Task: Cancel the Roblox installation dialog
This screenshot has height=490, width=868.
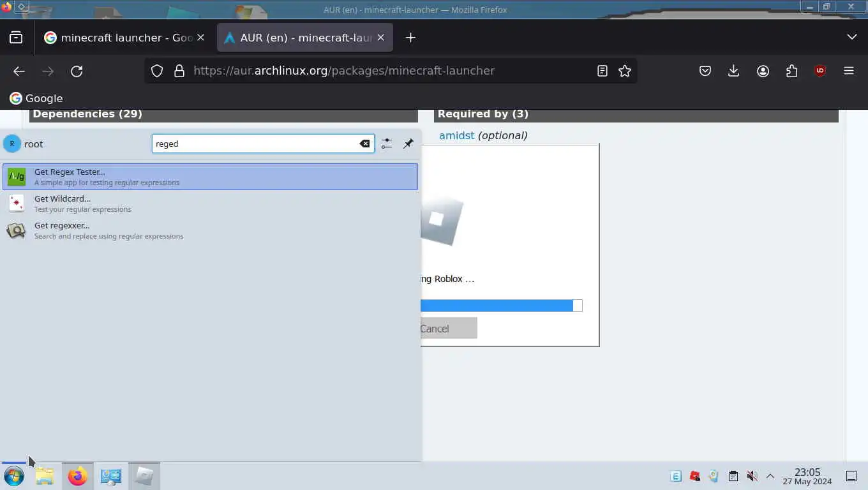Action: click(x=448, y=329)
